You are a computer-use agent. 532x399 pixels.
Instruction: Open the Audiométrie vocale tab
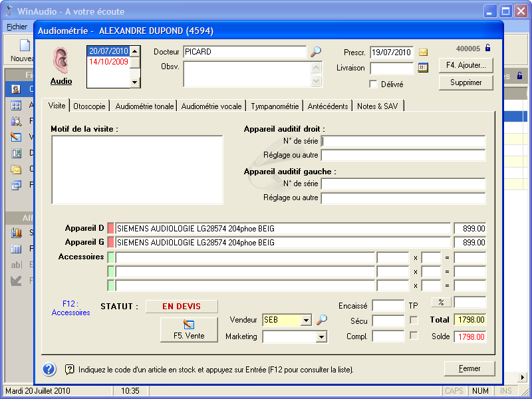(x=212, y=106)
